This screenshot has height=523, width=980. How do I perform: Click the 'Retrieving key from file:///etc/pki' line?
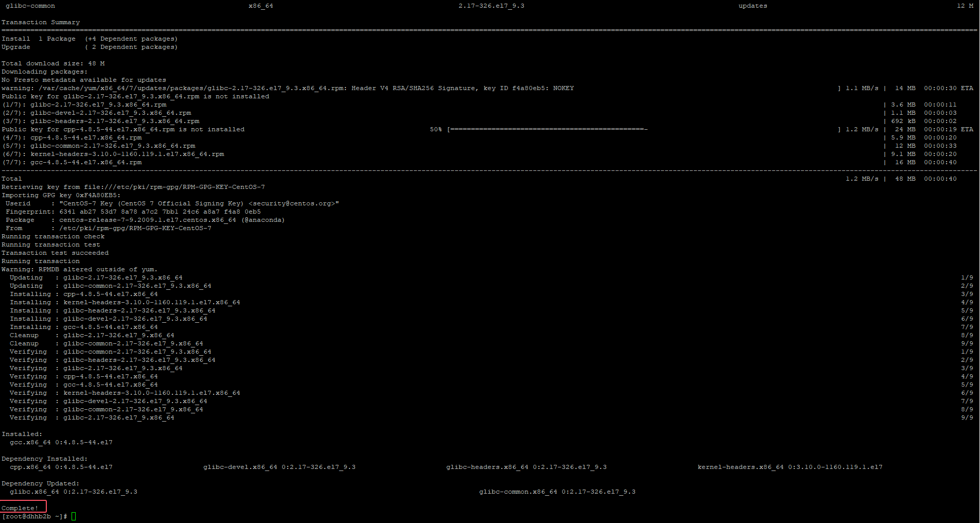[x=133, y=187]
